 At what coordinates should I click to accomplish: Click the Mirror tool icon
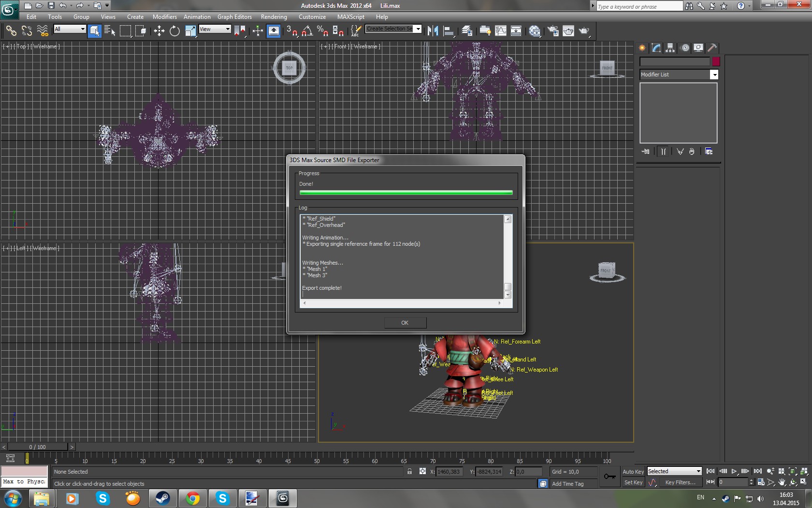pos(433,31)
